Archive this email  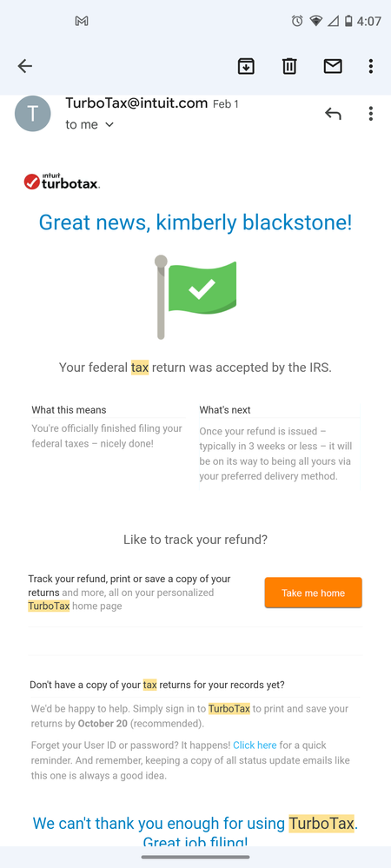pos(246,66)
